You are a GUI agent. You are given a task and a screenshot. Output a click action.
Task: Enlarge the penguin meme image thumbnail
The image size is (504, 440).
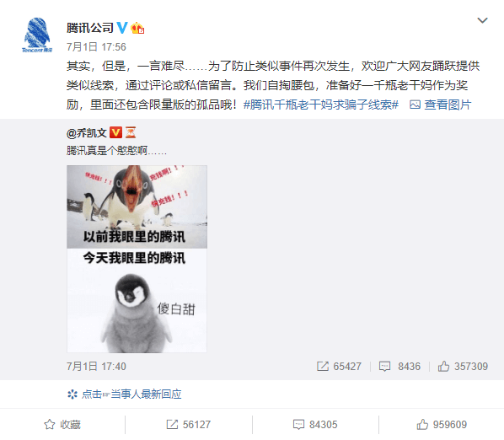(x=137, y=259)
